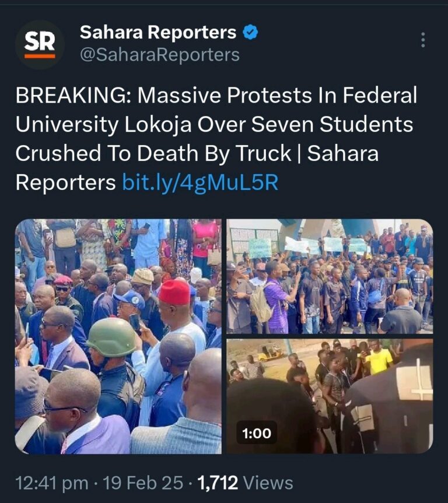Click the blue verified badge
Screen dimensions: 448x503
point(250,33)
